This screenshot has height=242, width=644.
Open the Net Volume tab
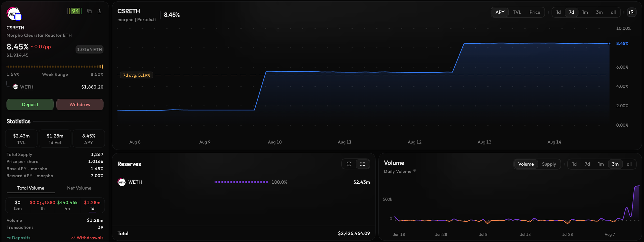click(x=79, y=188)
